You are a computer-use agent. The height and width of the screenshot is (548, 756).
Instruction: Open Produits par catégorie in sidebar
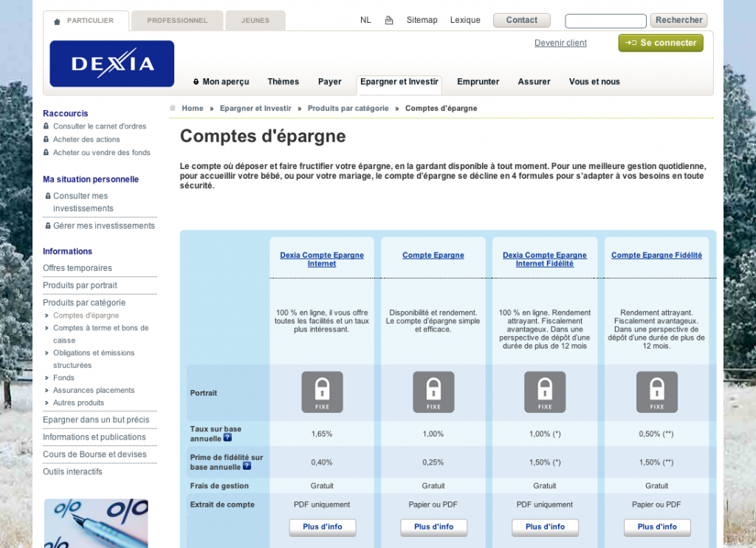(x=84, y=303)
